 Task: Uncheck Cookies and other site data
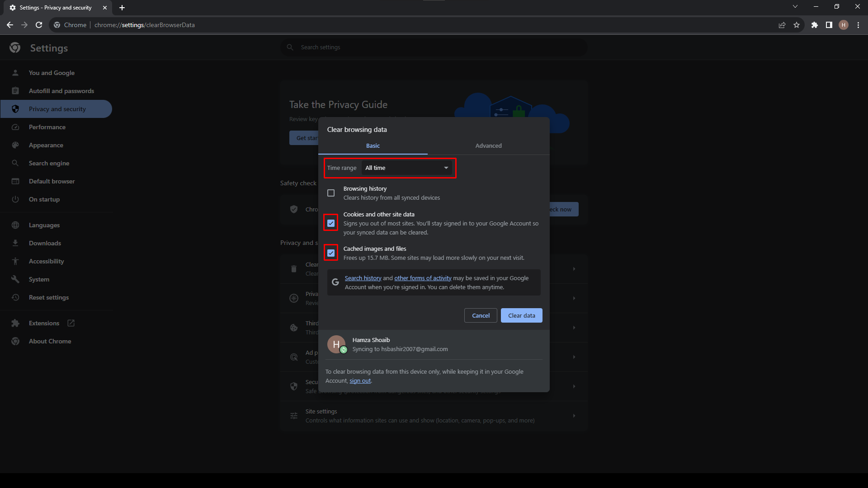click(331, 223)
